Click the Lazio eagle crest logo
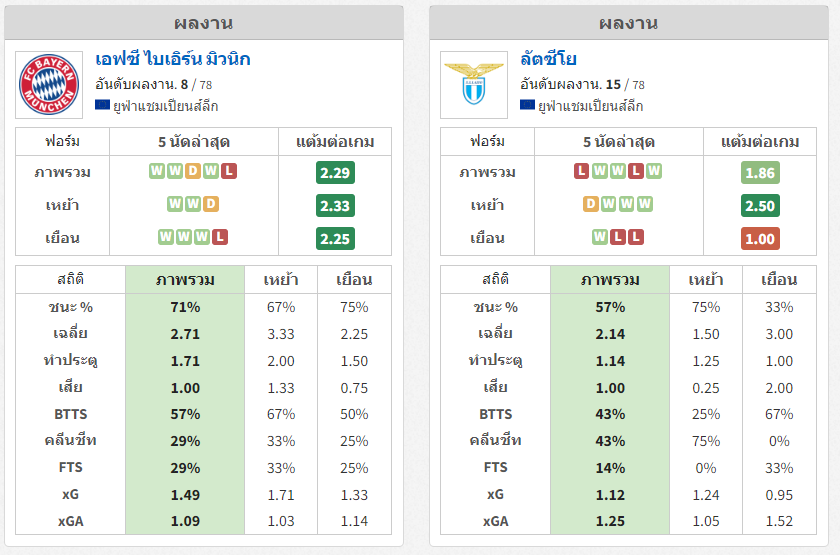Image resolution: width=840 pixels, height=555 pixels. (x=474, y=84)
